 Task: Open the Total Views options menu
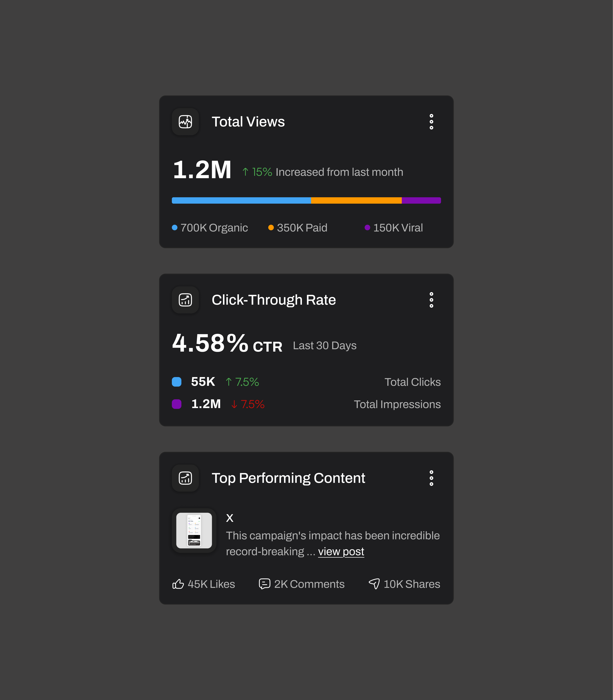coord(431,122)
